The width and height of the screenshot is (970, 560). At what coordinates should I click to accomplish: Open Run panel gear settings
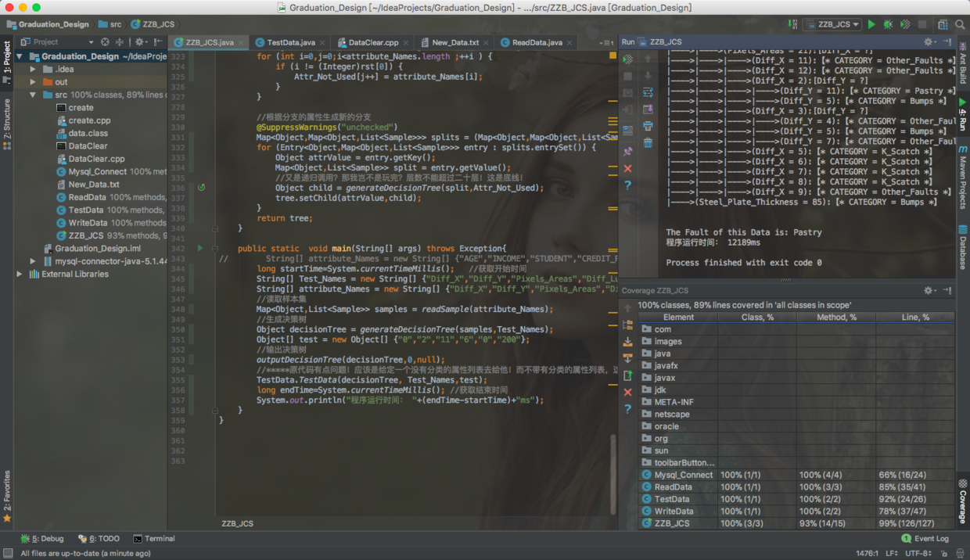(929, 42)
